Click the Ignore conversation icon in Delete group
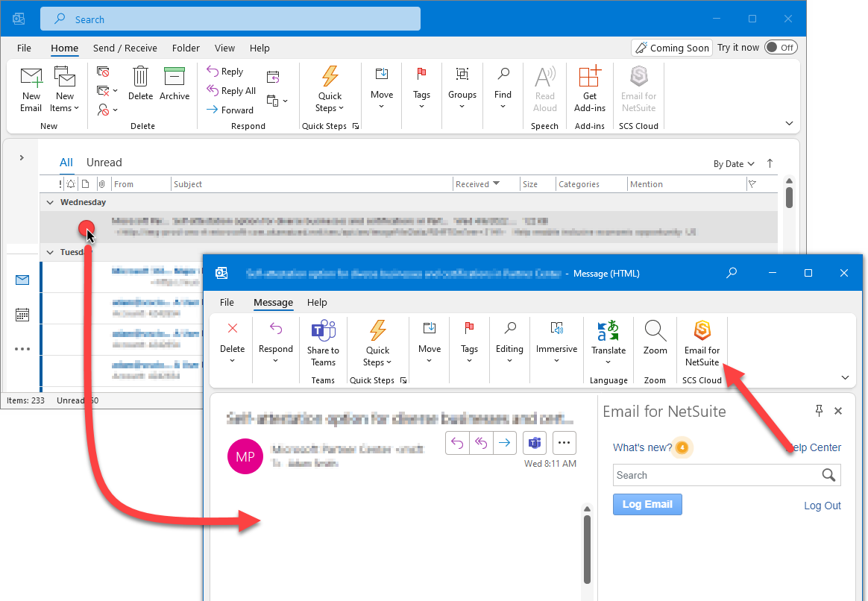 click(x=103, y=72)
